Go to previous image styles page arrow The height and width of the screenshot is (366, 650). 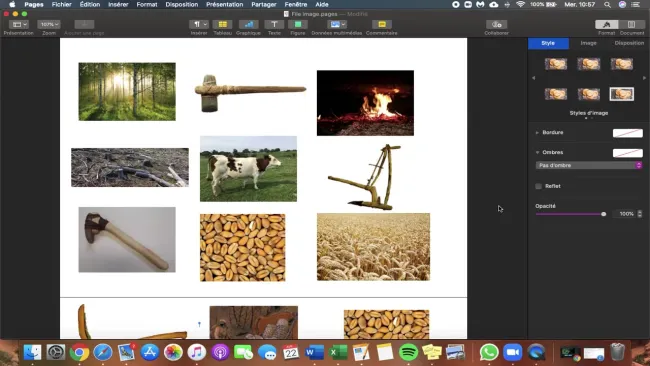point(534,78)
